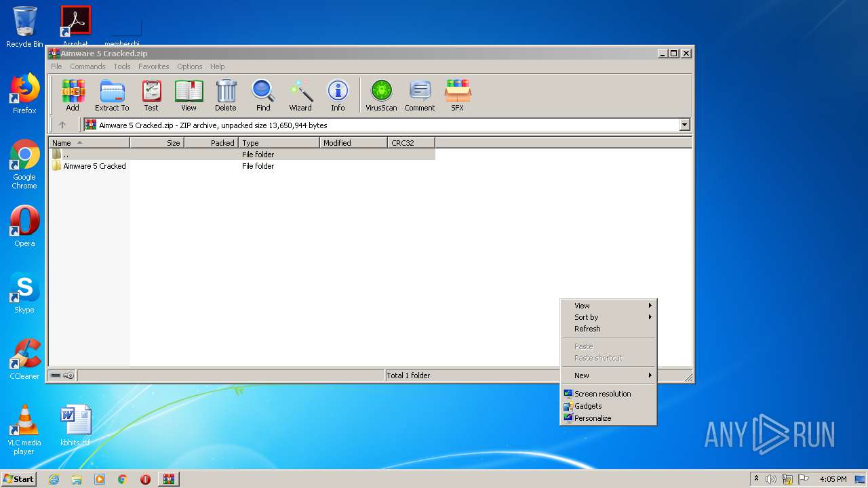
Task: Open the Favorites menu
Action: 154,66
